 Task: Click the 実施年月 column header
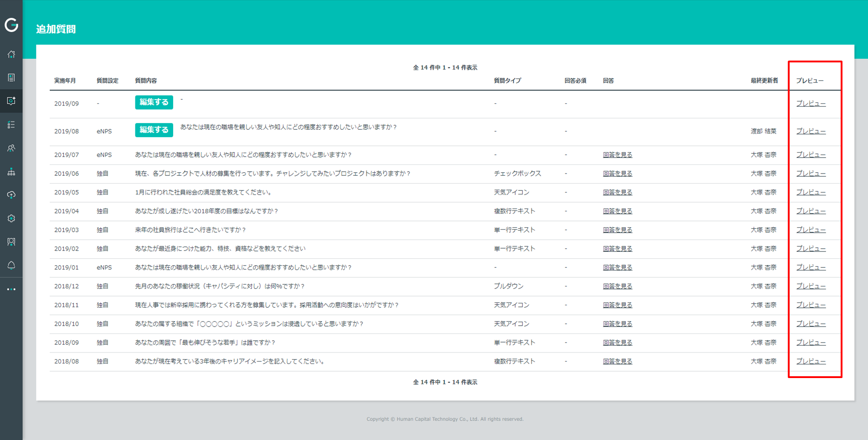point(65,81)
